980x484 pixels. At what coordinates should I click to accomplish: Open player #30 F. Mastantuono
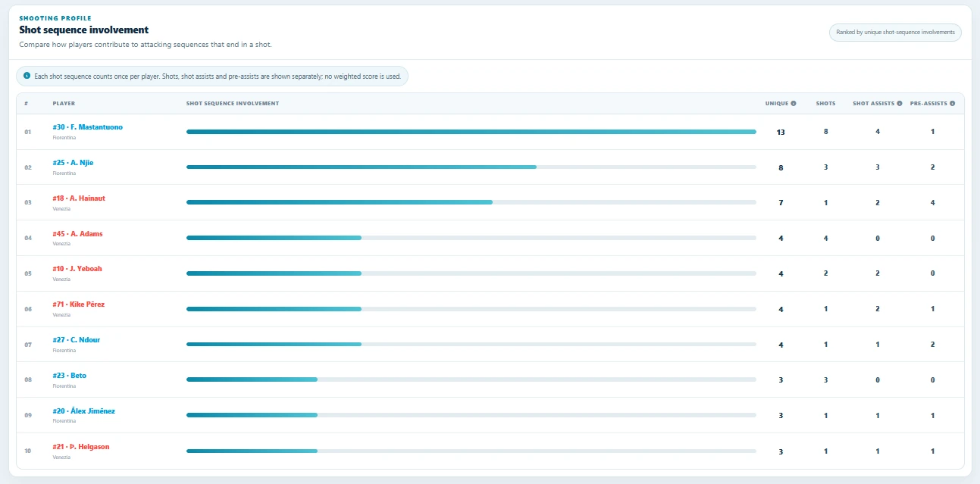87,127
